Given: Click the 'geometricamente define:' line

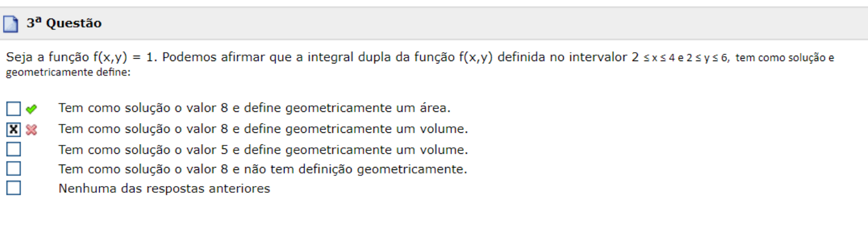Looking at the screenshot, I should tap(68, 72).
